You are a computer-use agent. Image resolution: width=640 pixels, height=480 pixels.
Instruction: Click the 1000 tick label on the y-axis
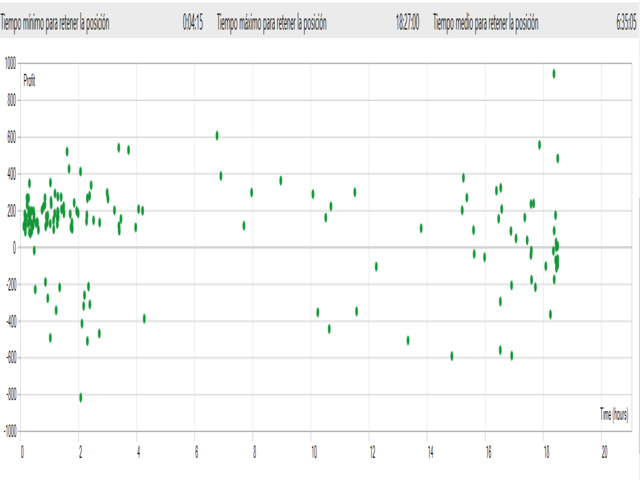[x=10, y=62]
